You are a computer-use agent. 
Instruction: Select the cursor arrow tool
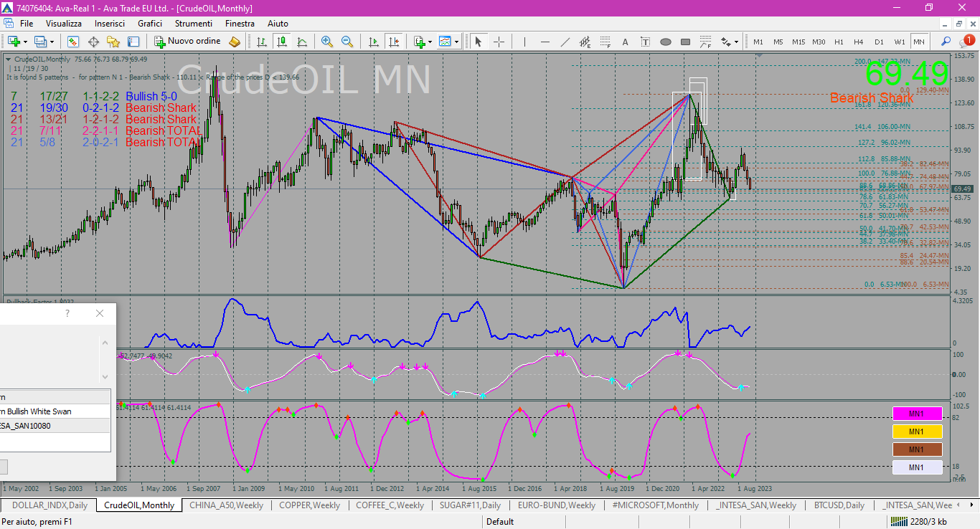pyautogui.click(x=479, y=42)
